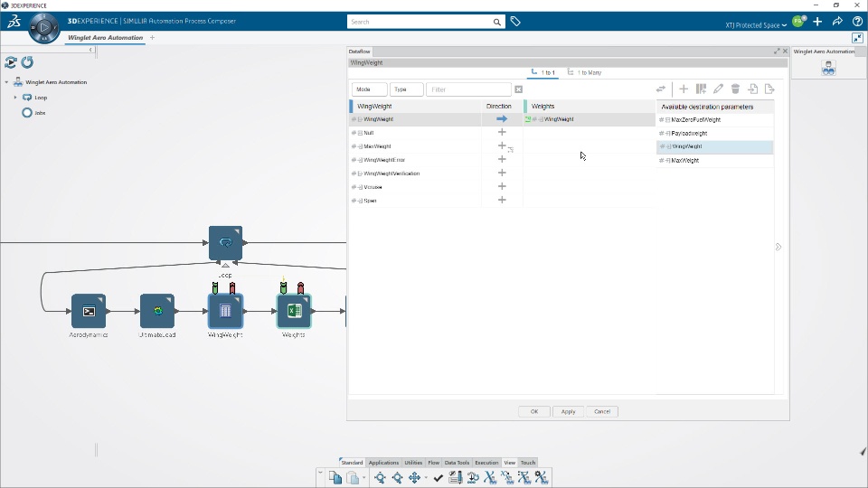Viewport: 868px width, 488px height.
Task: Open the 3DEXPERIENCE compass
Action: point(43,27)
